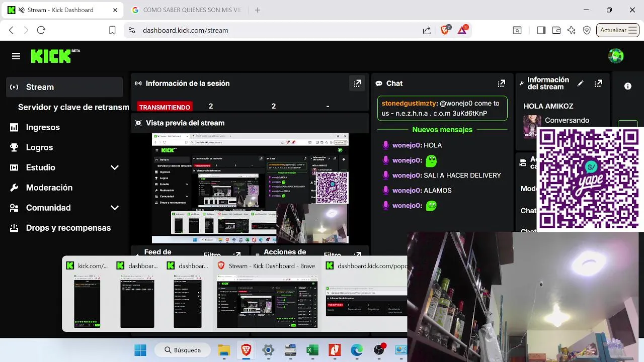The height and width of the screenshot is (362, 644).
Task: Click wonejo0 message SALI A HACER DELIVERY
Action: coord(442,175)
